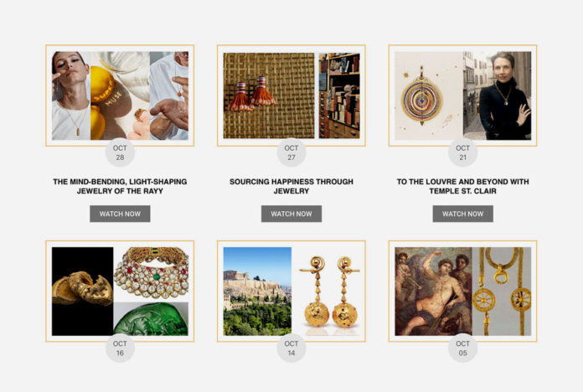
Task: Click Watch Now under Temple St. Clair
Action: point(462,214)
